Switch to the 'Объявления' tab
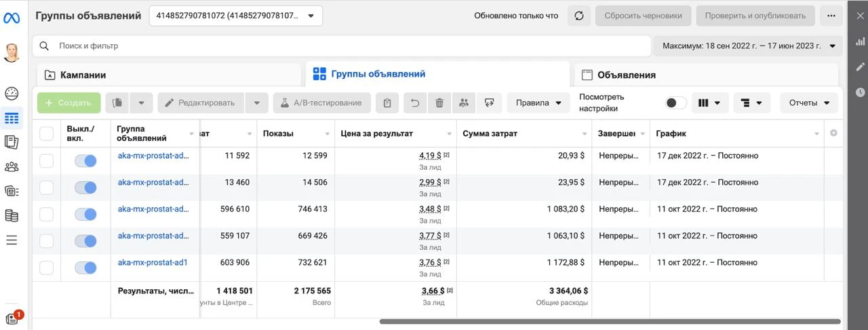 [706, 75]
